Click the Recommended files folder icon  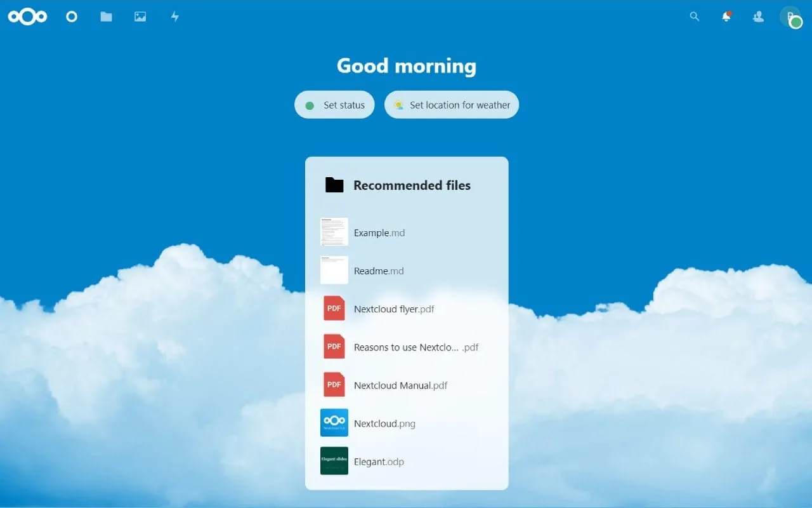coord(334,185)
